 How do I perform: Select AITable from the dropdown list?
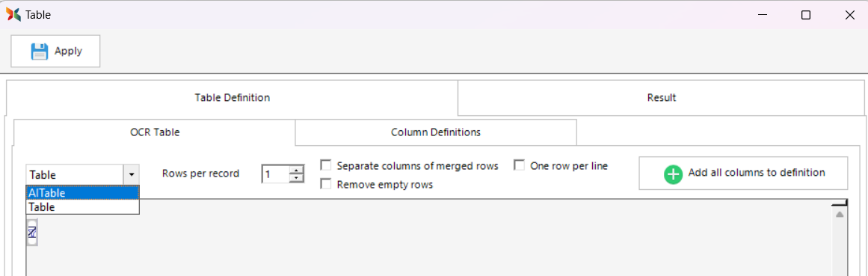click(x=82, y=193)
